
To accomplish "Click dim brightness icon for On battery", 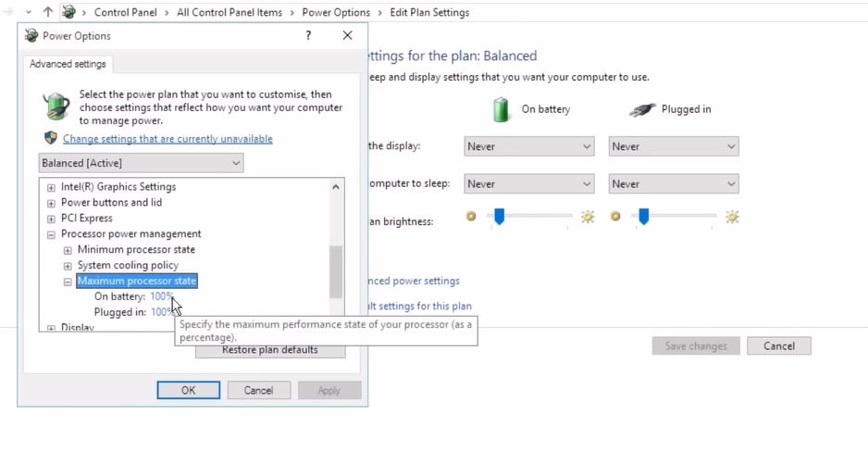I will [471, 216].
